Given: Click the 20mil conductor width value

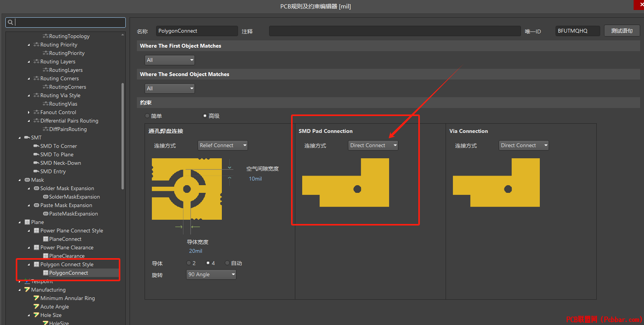Looking at the screenshot, I should (195, 251).
